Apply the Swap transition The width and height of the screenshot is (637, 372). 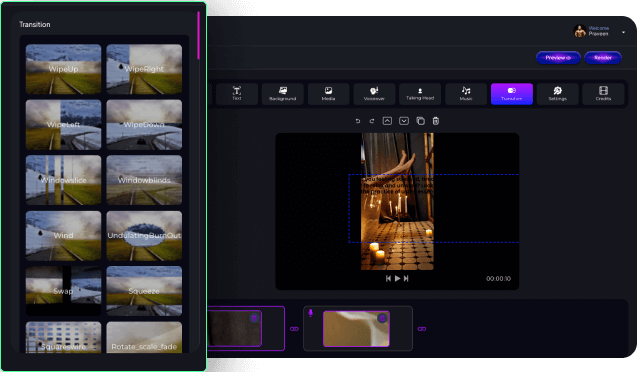pos(63,291)
